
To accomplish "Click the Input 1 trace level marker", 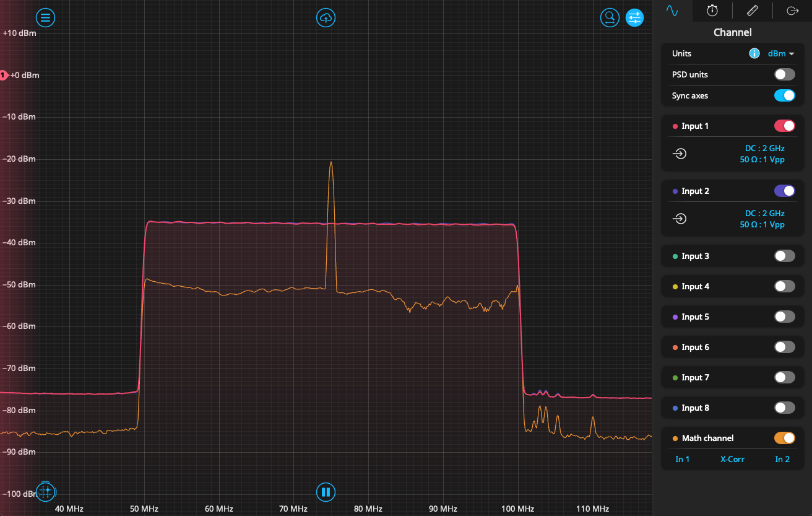I will [3, 75].
